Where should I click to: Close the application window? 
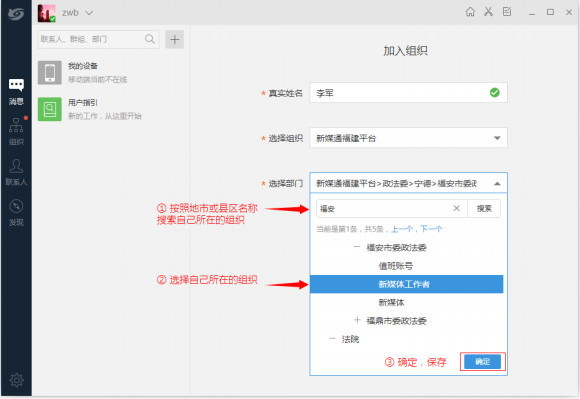(x=569, y=12)
